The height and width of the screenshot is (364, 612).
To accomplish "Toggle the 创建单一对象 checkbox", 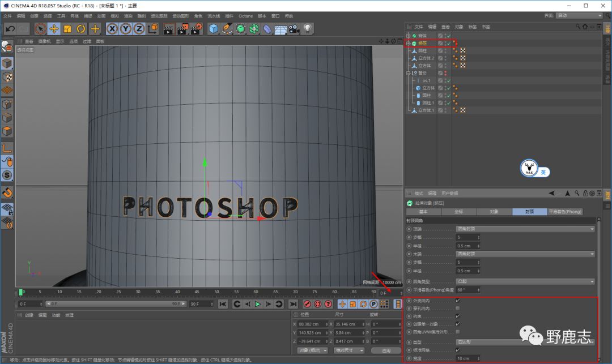I will tap(458, 324).
